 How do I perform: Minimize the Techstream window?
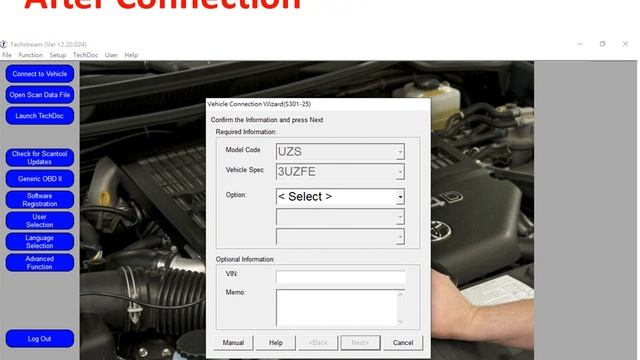tap(580, 44)
